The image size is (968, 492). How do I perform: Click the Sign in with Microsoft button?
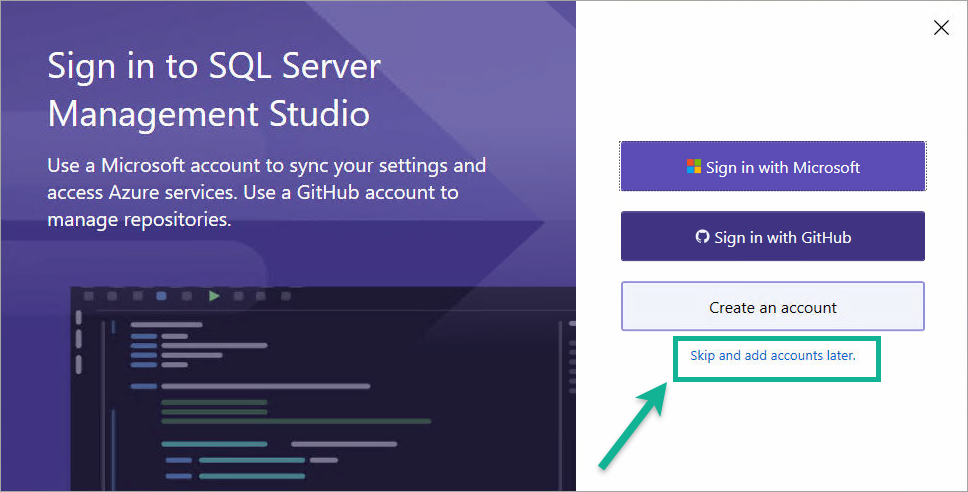[772, 167]
